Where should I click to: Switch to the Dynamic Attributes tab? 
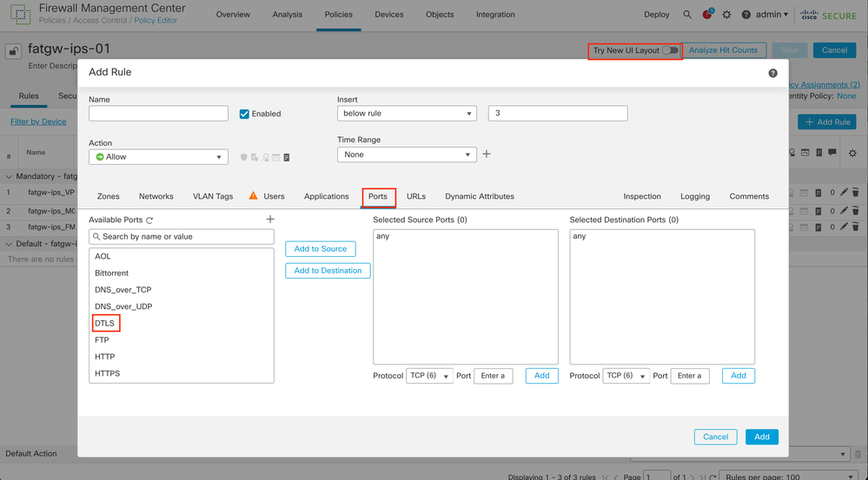click(x=480, y=196)
